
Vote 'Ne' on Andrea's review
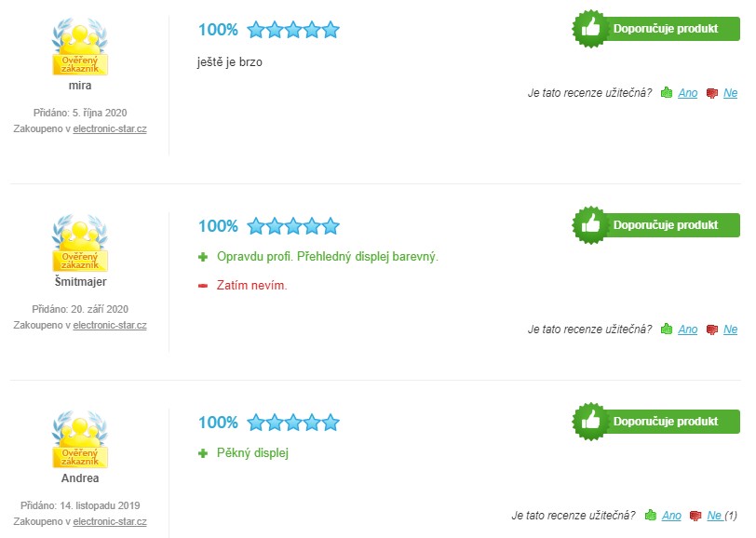(x=714, y=515)
